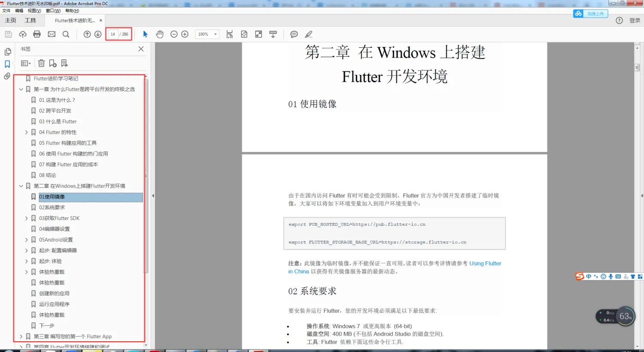Open the 编辑 menu
This screenshot has height=352, width=644.
(x=19, y=11)
